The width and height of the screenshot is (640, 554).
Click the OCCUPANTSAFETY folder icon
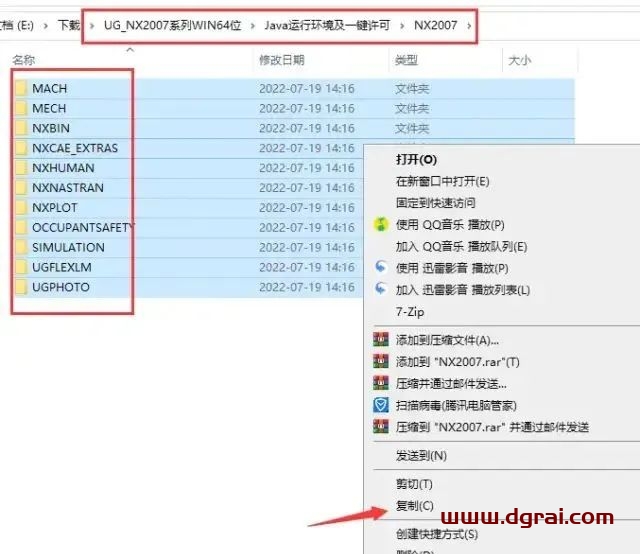(x=21, y=227)
